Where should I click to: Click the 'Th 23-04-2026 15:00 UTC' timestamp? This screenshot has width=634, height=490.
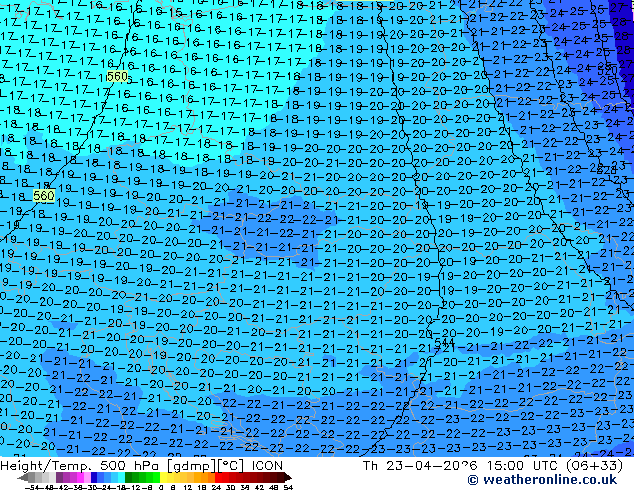[x=460, y=466]
